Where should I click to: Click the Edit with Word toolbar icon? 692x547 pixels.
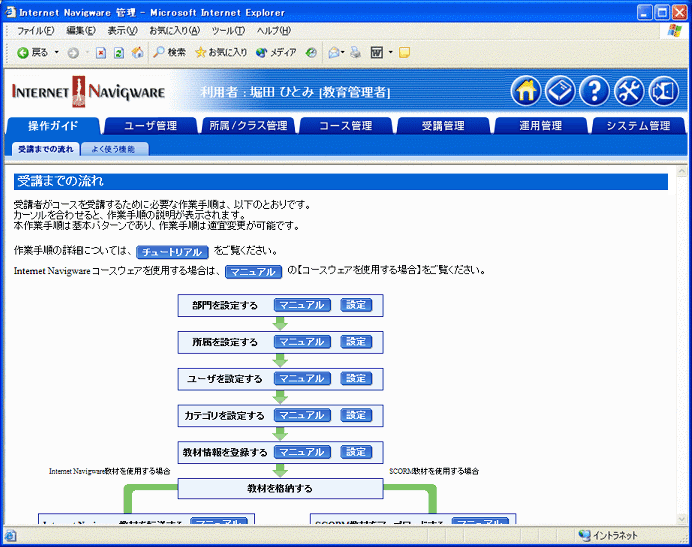pyautogui.click(x=376, y=53)
